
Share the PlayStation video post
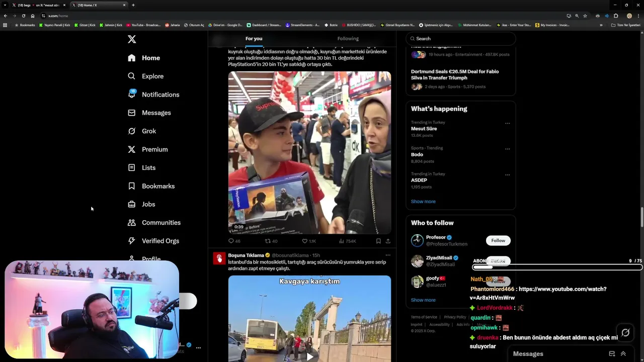click(x=388, y=241)
